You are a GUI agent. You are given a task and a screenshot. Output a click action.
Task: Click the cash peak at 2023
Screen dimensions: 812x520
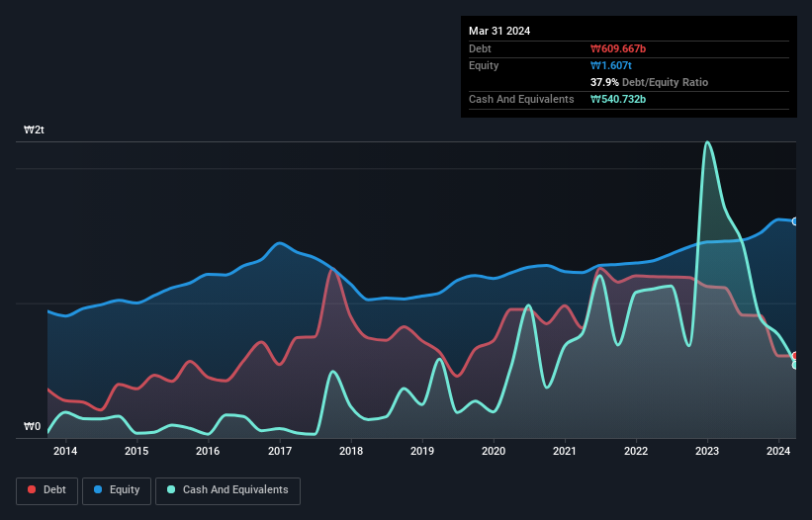click(707, 142)
